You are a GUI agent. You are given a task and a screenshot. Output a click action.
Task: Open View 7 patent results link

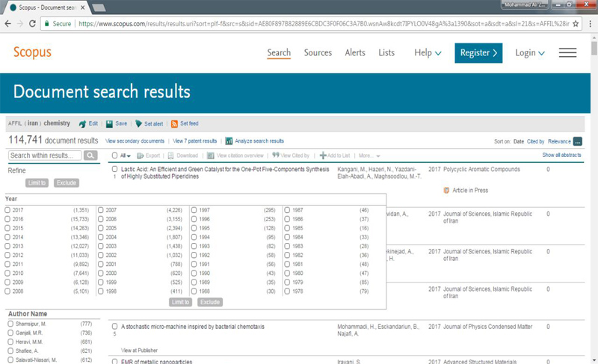point(195,141)
